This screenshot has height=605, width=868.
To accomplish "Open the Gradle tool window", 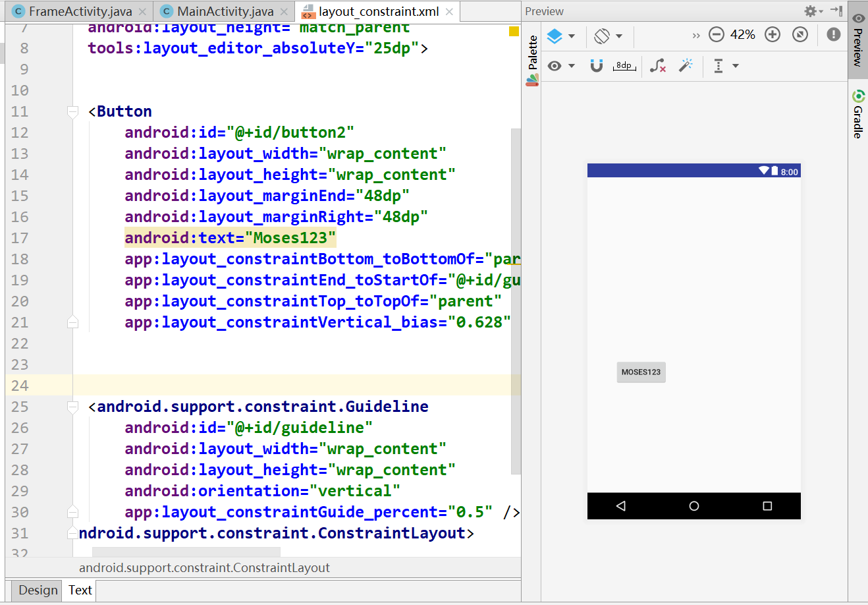I will coord(858,114).
